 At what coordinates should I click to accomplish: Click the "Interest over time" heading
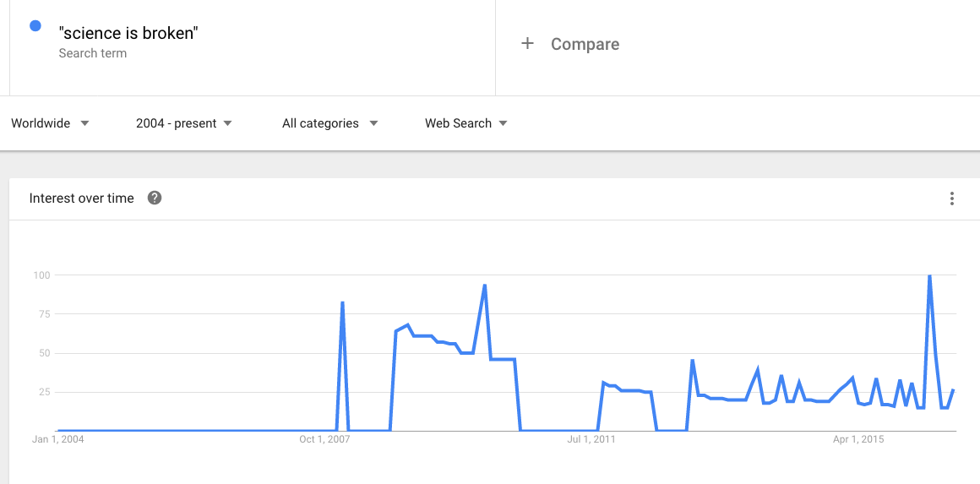(82, 198)
